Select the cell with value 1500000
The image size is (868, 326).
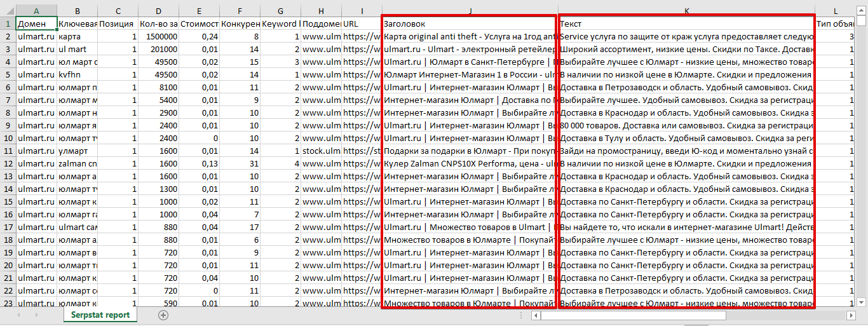[x=158, y=36]
